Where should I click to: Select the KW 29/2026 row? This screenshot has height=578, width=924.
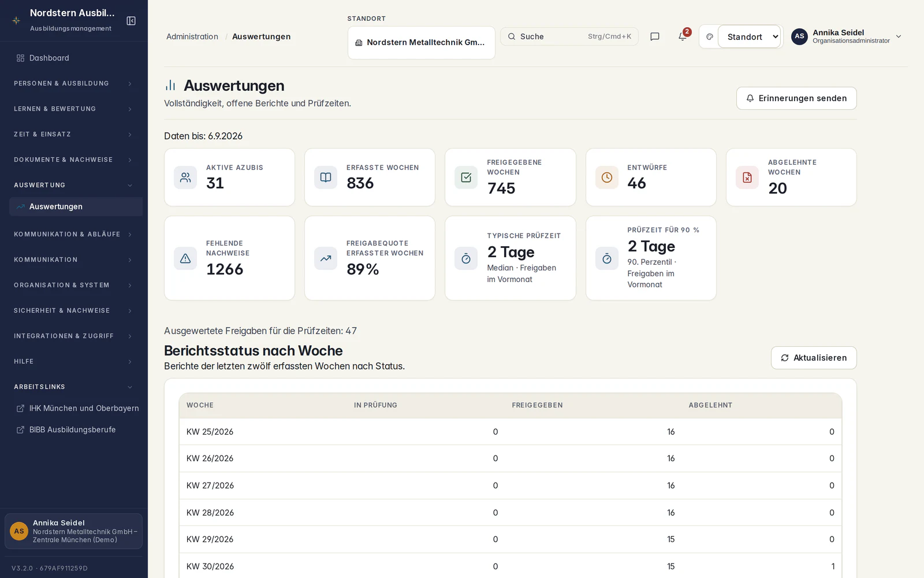pos(511,539)
